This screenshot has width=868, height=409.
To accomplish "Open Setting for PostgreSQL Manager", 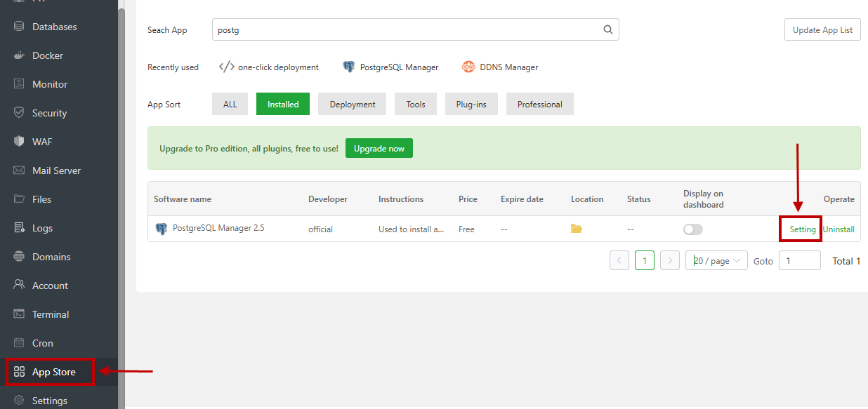I will click(x=803, y=229).
